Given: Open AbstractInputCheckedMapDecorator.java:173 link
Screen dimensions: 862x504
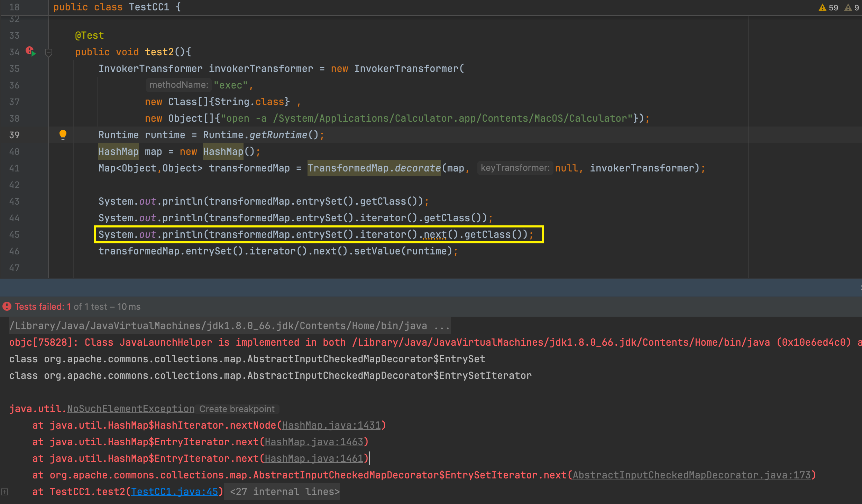Looking at the screenshot, I should [691, 475].
